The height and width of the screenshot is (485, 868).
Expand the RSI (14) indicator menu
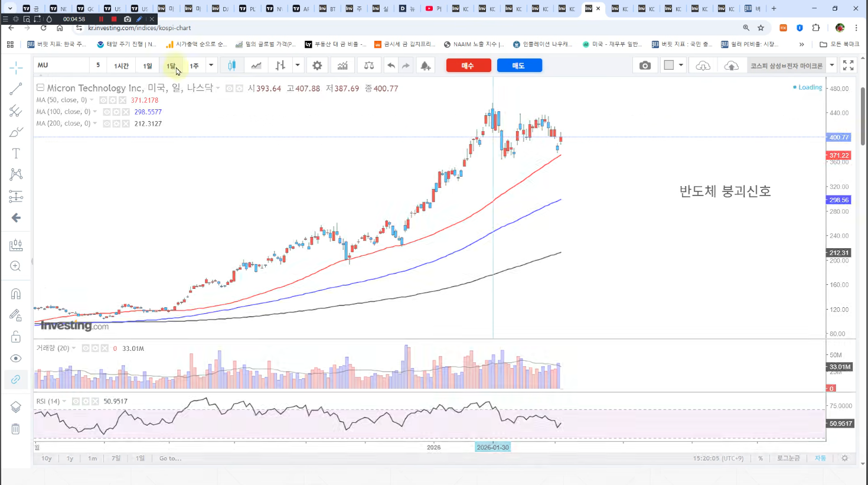[x=64, y=402]
